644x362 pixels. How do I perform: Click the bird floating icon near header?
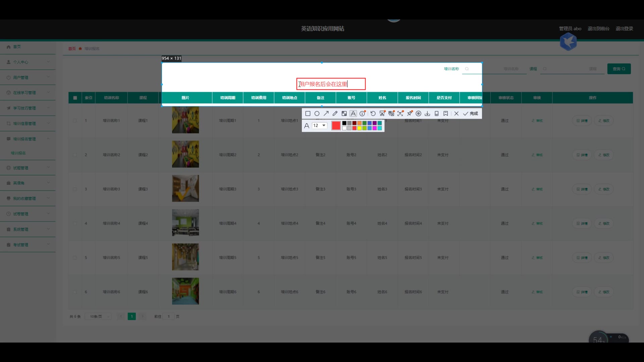(568, 42)
